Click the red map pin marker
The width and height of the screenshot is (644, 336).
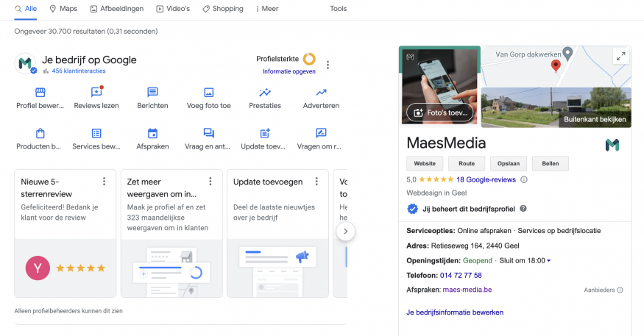(x=556, y=65)
